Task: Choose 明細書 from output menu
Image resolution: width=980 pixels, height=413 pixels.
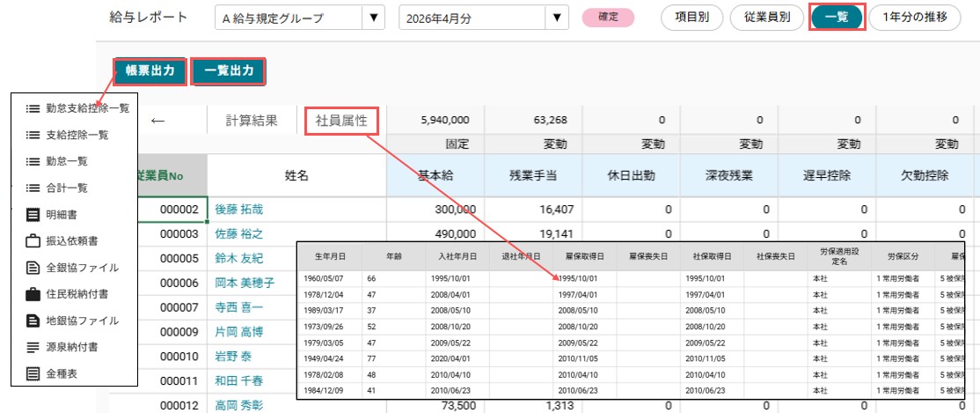Action: point(62,215)
